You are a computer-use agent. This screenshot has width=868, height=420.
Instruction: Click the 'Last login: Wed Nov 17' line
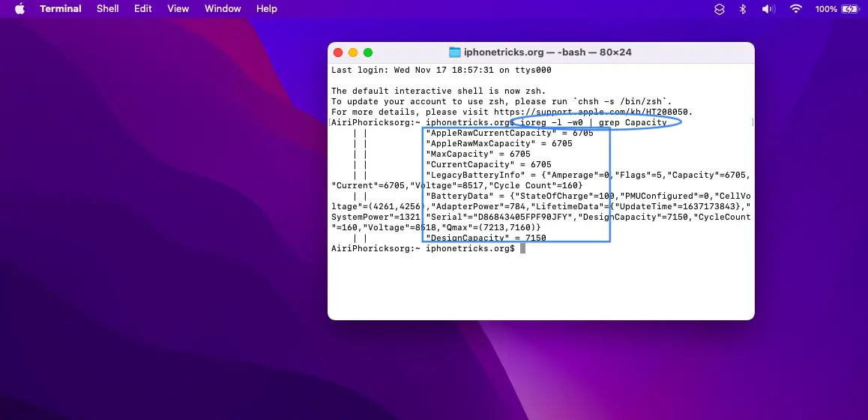coord(441,70)
